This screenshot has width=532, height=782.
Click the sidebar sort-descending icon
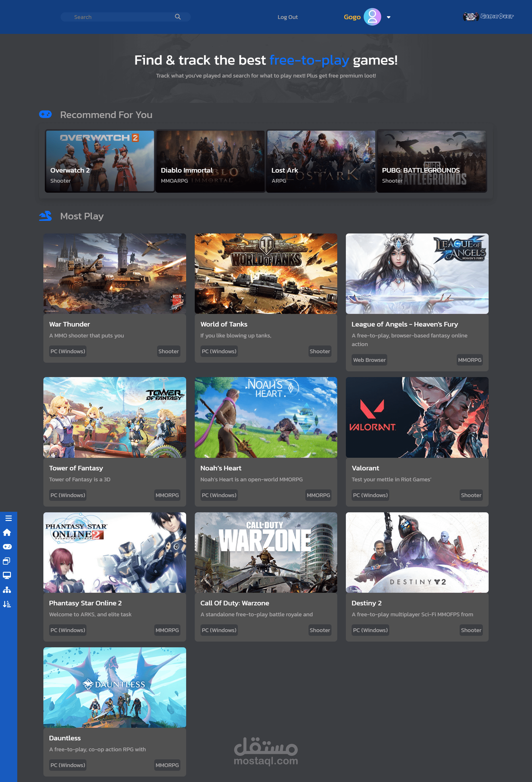pyautogui.click(x=7, y=604)
